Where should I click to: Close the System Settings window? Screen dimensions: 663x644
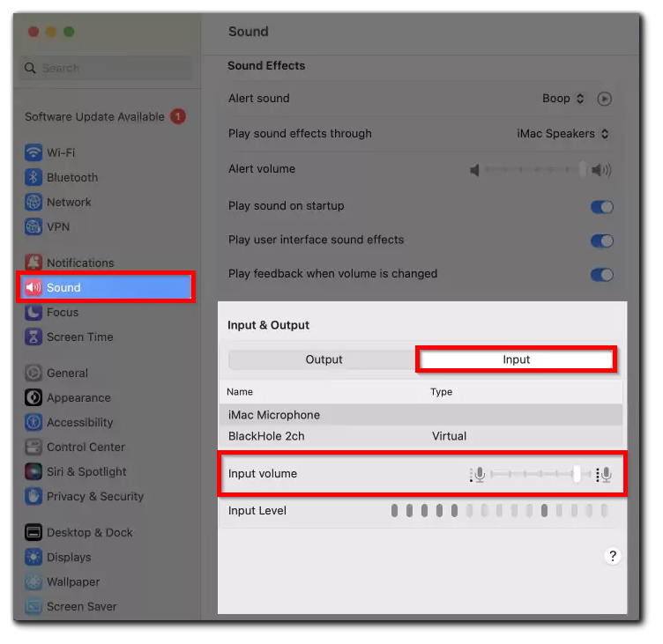[x=34, y=32]
